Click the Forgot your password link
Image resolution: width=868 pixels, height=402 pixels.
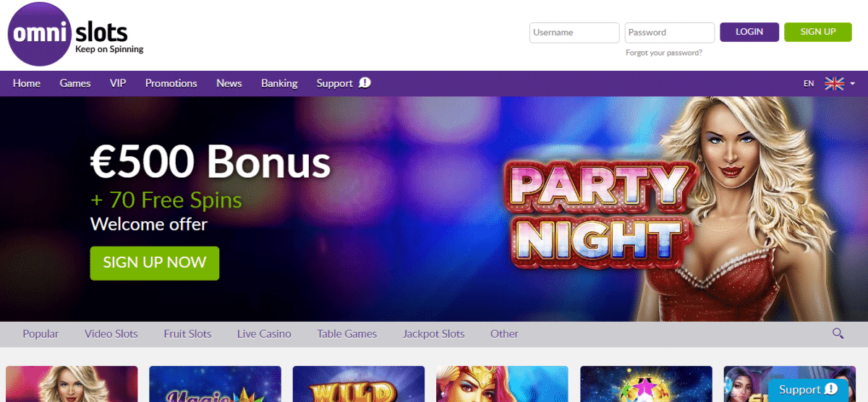coord(664,53)
